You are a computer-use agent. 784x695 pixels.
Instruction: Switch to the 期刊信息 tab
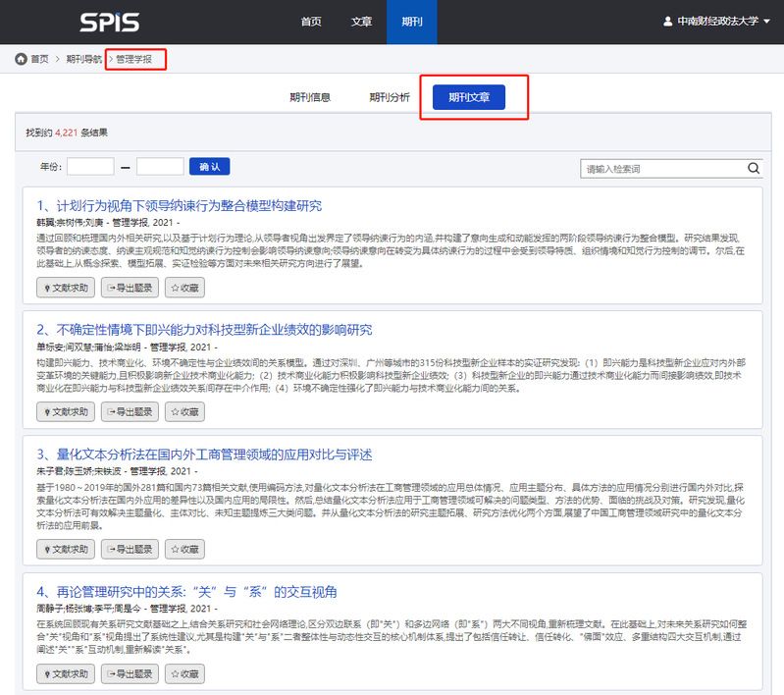309,97
